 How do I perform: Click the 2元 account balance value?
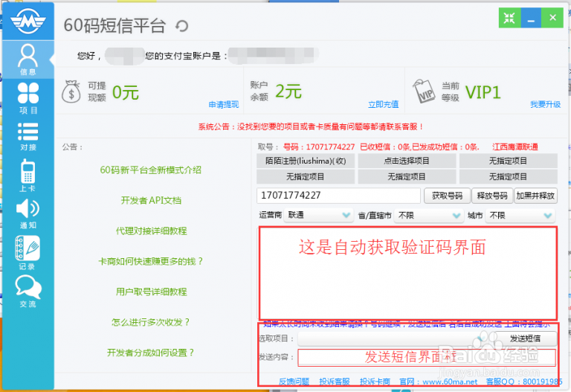tap(288, 91)
